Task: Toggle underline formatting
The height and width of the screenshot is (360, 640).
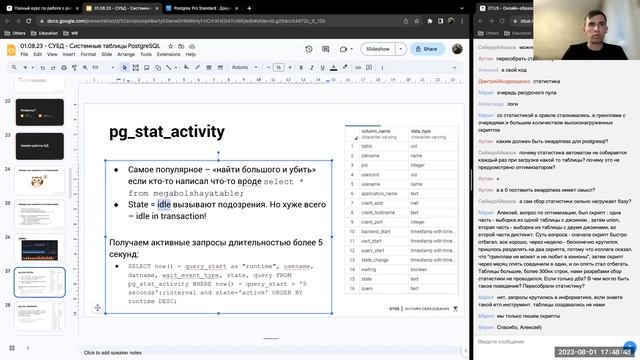Action: point(322,67)
